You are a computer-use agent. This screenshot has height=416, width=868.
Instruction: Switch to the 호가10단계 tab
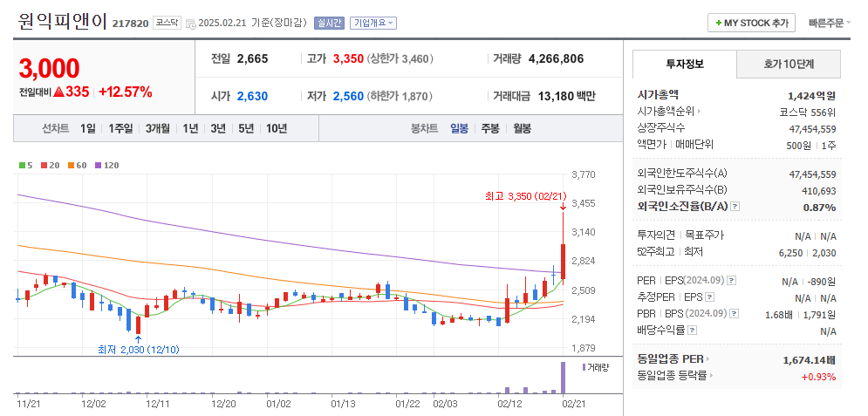coord(789,65)
